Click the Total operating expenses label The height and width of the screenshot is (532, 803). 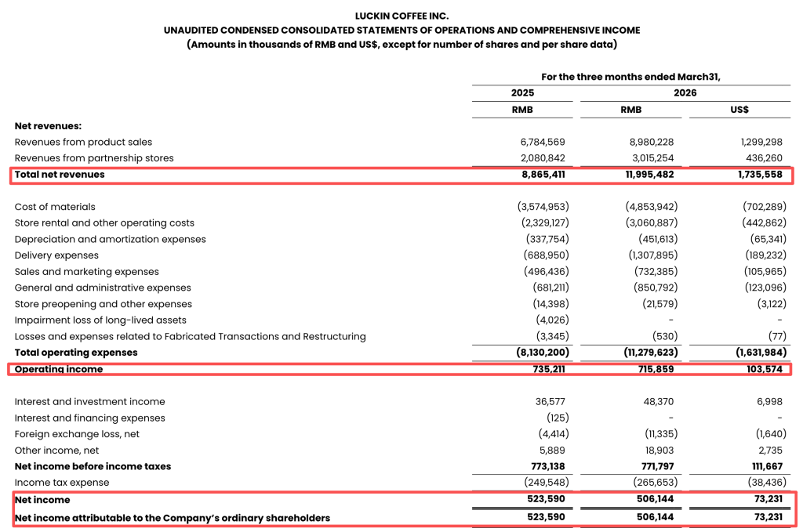tap(76, 353)
